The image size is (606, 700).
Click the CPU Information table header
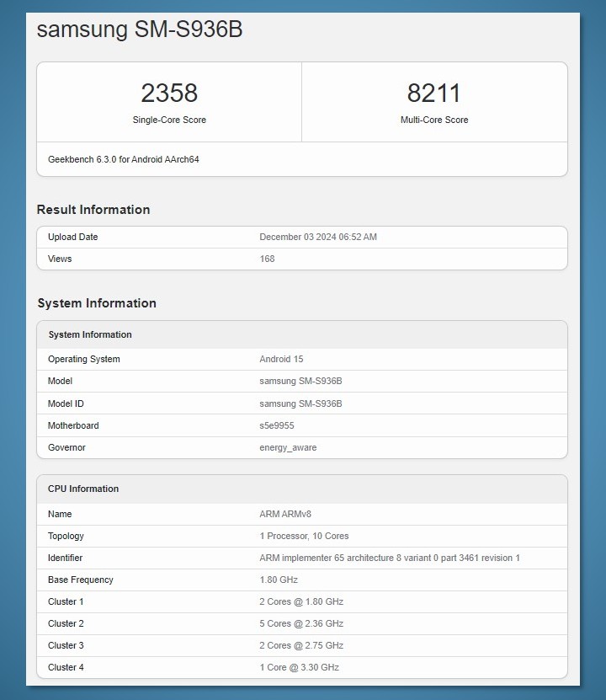(x=83, y=489)
